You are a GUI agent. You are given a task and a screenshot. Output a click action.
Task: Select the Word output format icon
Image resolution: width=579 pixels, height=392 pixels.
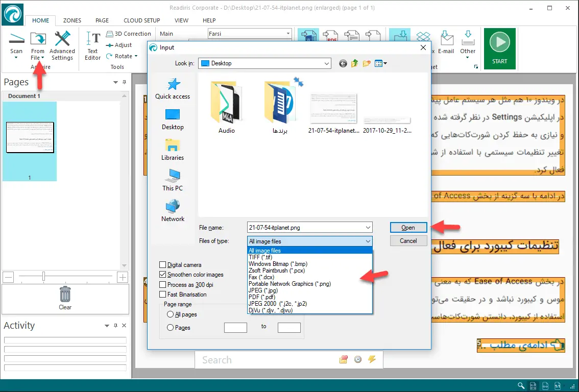(x=308, y=35)
